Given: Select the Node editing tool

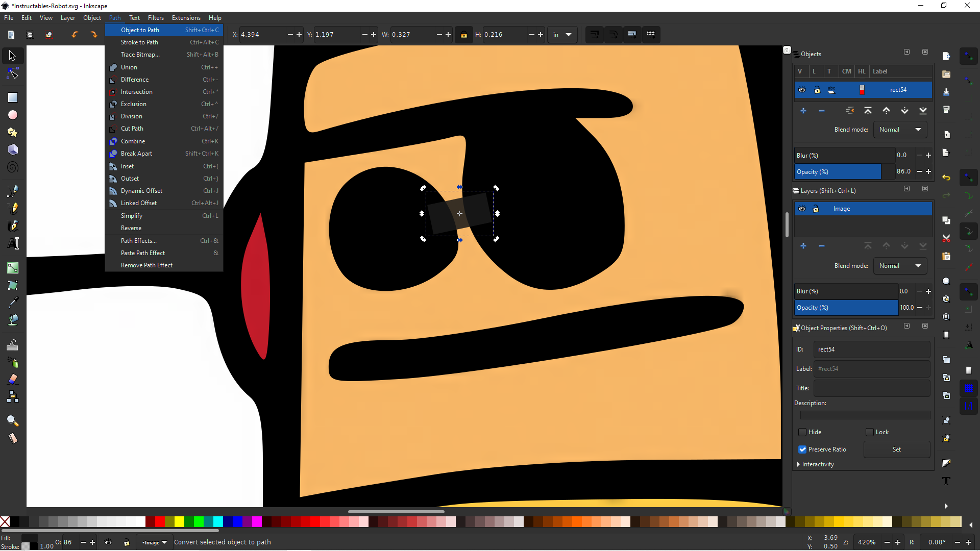Looking at the screenshot, I should [x=12, y=73].
